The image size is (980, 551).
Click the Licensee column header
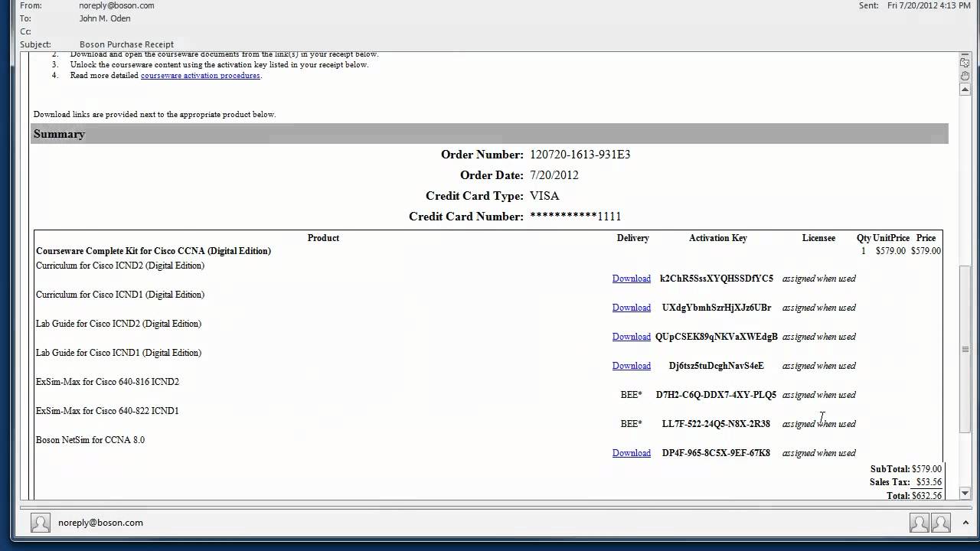(818, 238)
